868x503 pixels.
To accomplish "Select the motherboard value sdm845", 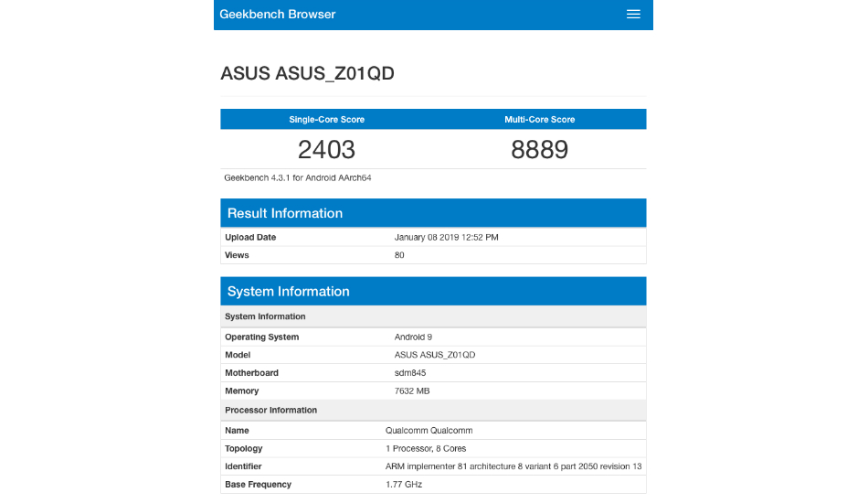I will [x=410, y=373].
